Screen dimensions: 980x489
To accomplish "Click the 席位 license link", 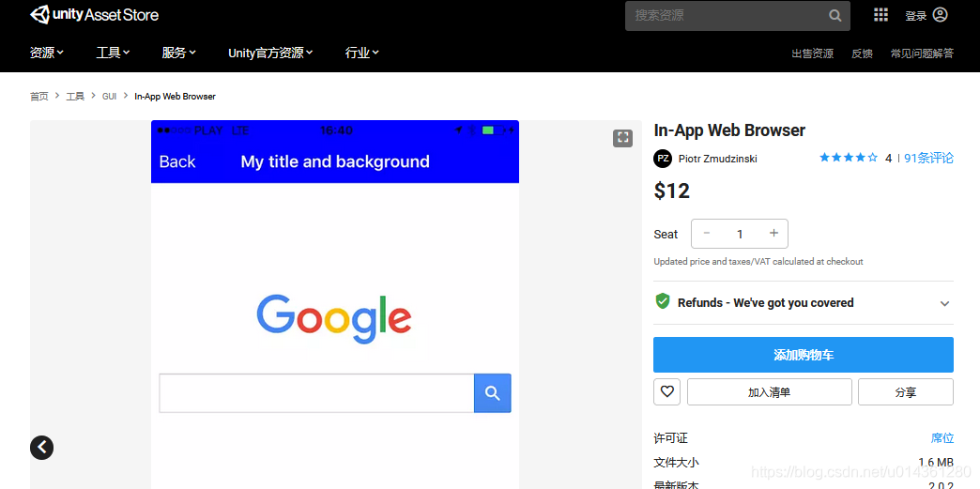I will [x=942, y=438].
